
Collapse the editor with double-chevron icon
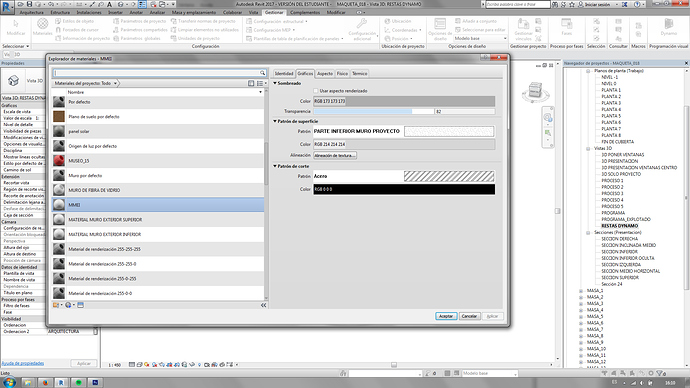[263, 305]
